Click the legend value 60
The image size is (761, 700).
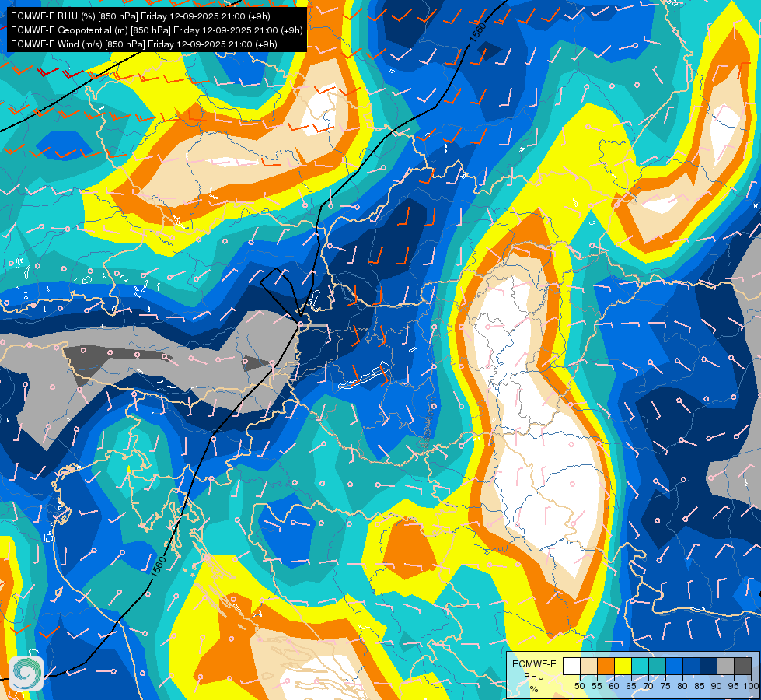614,687
